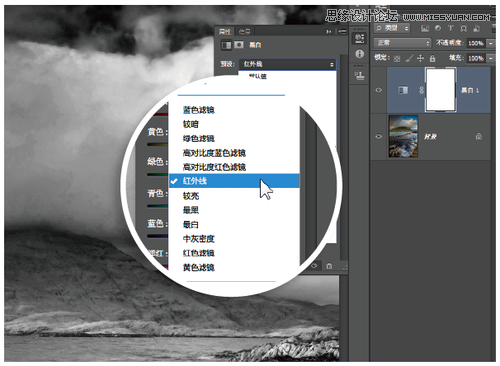Switch to the 信息 tab
500x366 pixels.
pos(244,32)
